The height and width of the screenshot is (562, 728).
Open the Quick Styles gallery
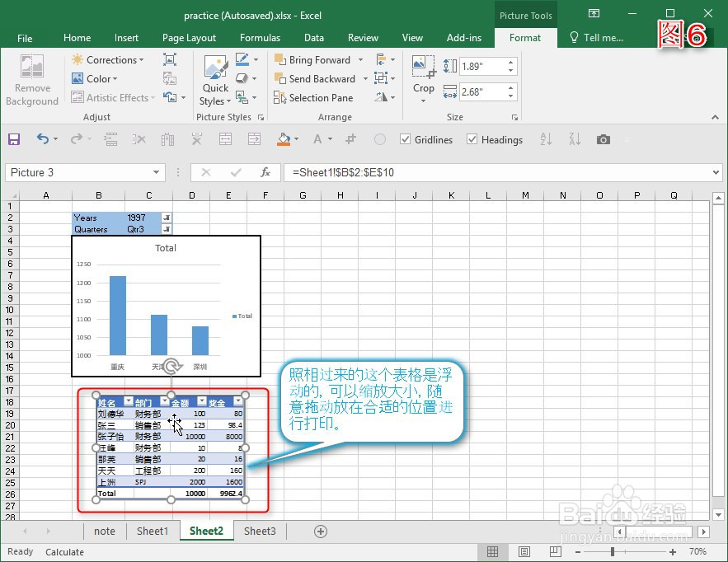point(214,79)
